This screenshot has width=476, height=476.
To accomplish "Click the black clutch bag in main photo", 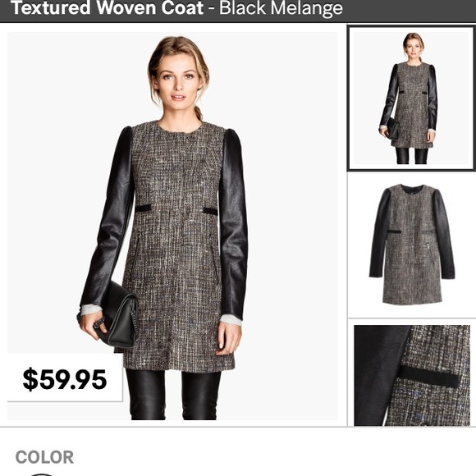I will (118, 315).
